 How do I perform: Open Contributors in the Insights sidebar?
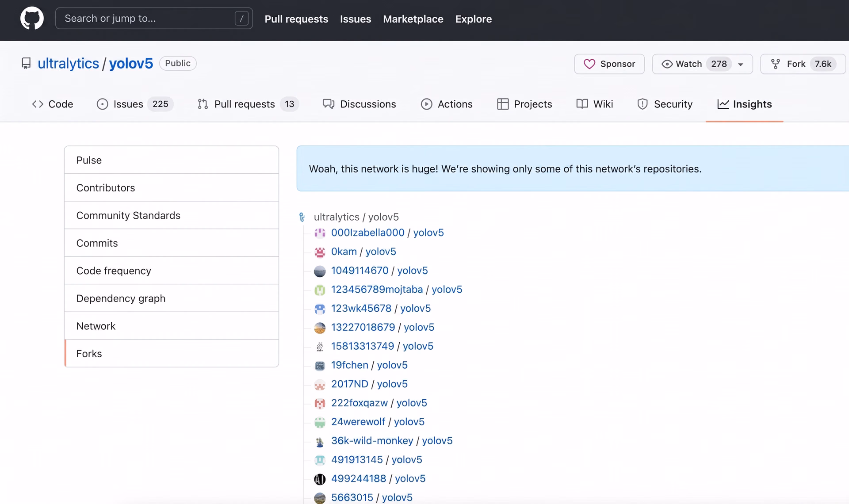pyautogui.click(x=172, y=188)
